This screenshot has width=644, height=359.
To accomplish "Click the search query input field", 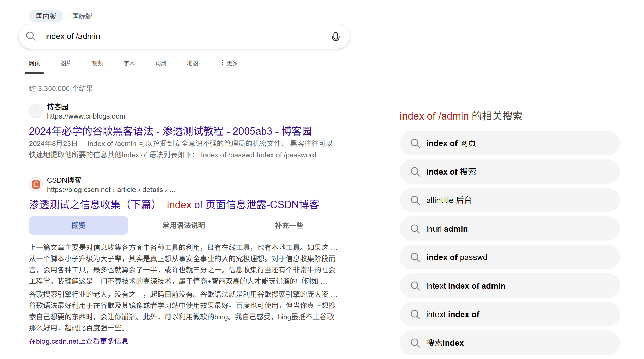I will click(x=183, y=36).
